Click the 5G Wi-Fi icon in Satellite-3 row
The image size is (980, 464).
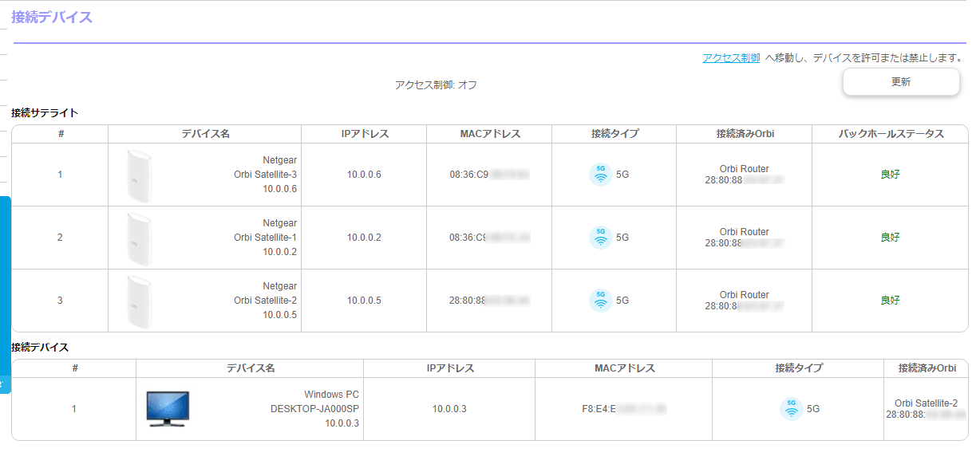(x=600, y=174)
